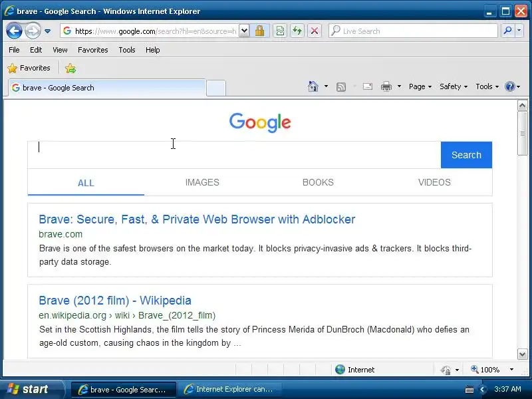Viewport: 532px width, 399px height.
Task: Open Brave (2012 film) - Wikipedia link
Action: click(x=115, y=301)
